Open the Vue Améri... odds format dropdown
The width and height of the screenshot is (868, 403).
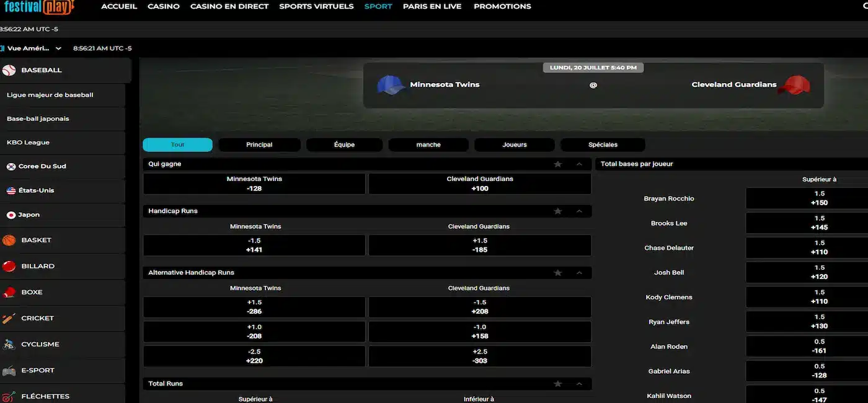pos(32,48)
